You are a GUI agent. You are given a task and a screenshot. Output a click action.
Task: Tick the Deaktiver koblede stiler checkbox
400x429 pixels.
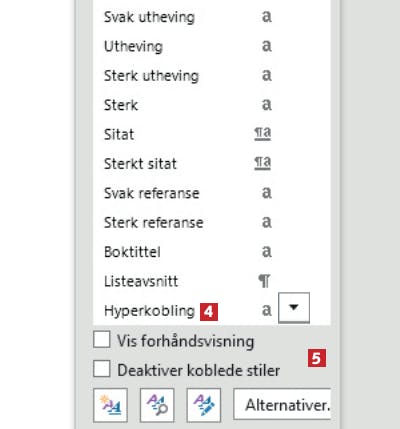click(x=102, y=369)
